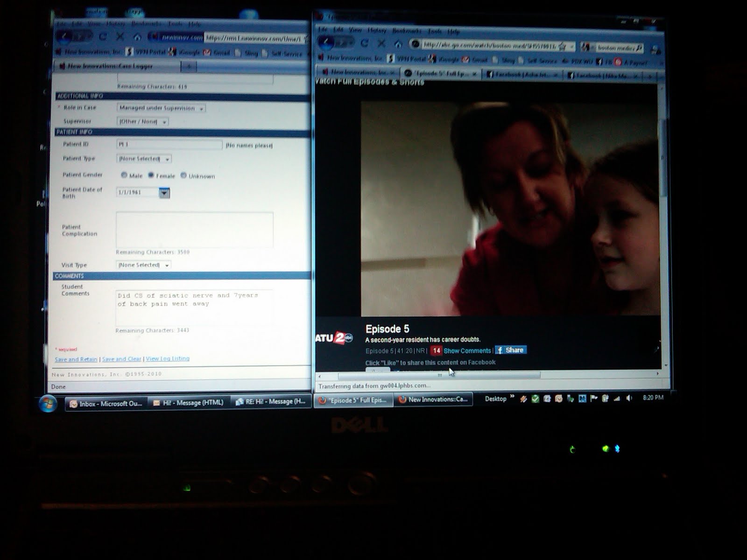Click the 'Save and Clear' link
The width and height of the screenshot is (747, 560).
pos(121,359)
